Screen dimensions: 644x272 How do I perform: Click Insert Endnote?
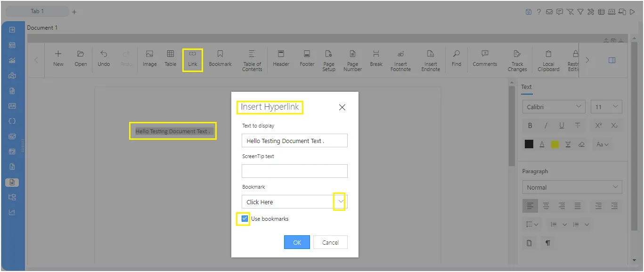[431, 61]
